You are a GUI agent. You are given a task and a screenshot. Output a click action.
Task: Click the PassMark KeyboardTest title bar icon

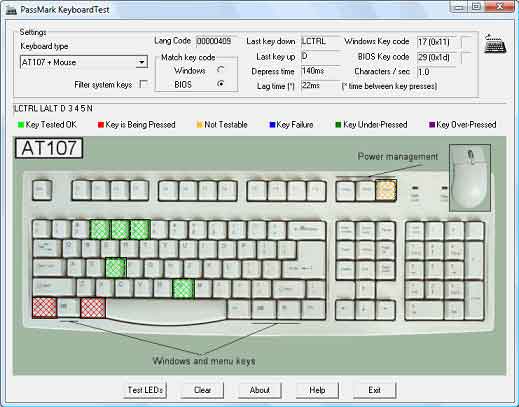point(12,10)
